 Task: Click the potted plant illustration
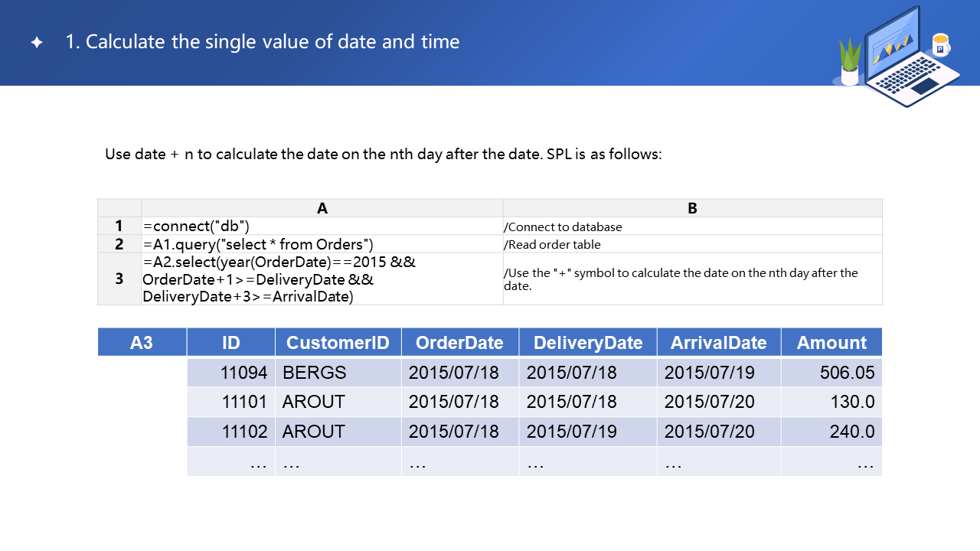click(850, 63)
